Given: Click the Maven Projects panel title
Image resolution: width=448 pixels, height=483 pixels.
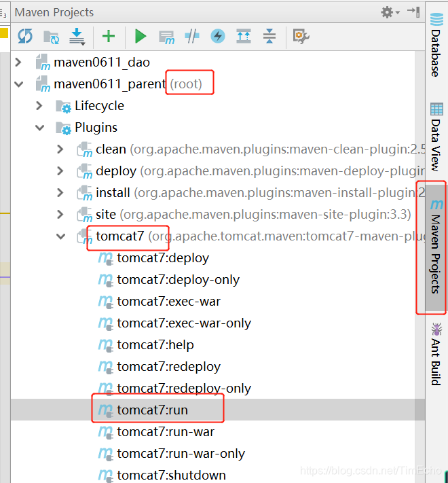Looking at the screenshot, I should click(54, 12).
